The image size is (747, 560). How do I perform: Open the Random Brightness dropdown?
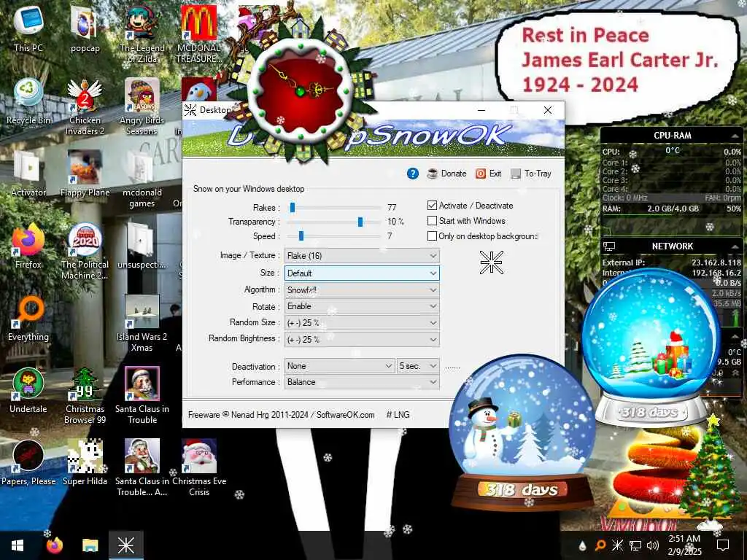(x=362, y=340)
